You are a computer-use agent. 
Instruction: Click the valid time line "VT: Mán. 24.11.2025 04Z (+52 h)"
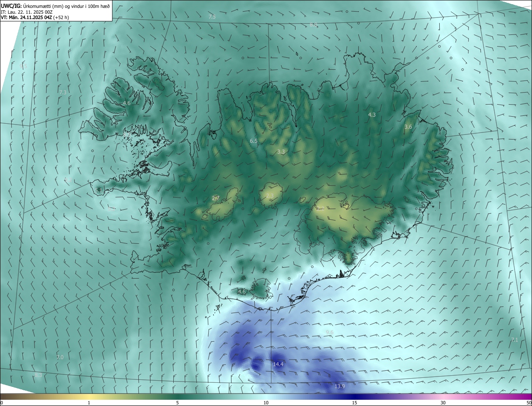[35, 17]
